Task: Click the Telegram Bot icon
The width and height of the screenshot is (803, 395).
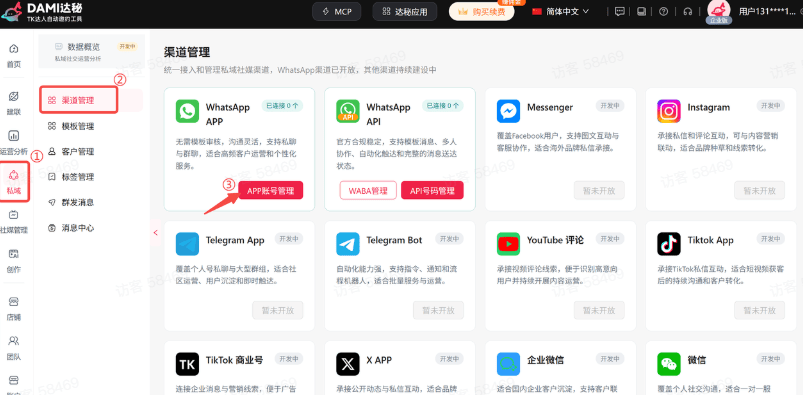Action: click(348, 244)
